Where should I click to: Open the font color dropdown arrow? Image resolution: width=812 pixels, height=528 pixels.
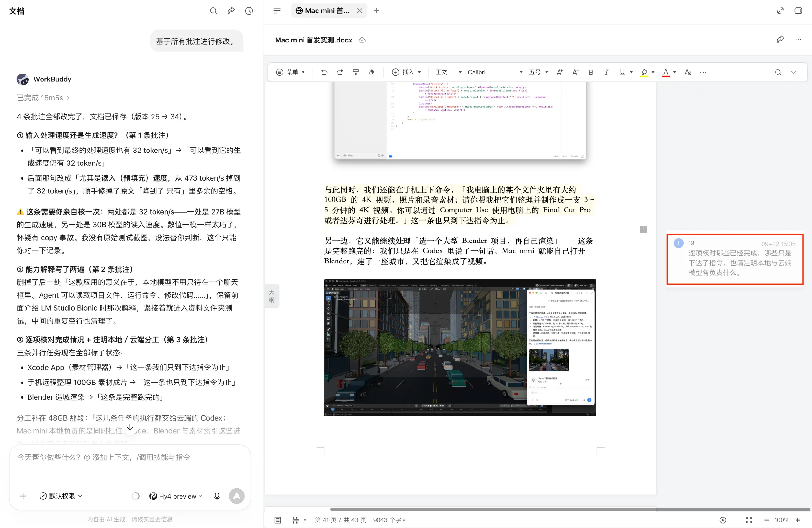pos(675,72)
